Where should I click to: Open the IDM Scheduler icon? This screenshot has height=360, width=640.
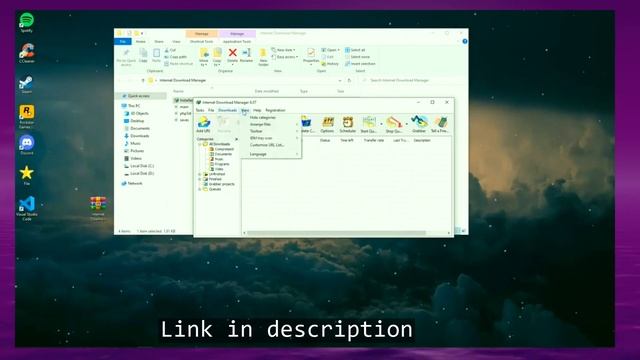(348, 124)
